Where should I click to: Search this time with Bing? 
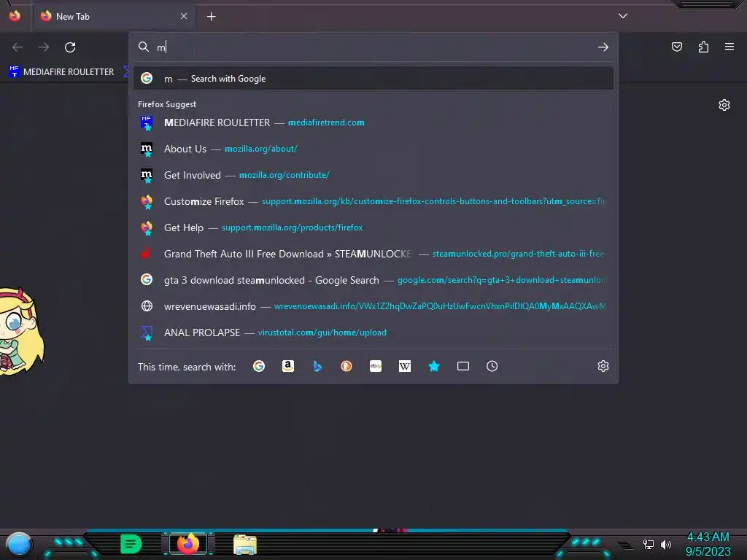(317, 366)
